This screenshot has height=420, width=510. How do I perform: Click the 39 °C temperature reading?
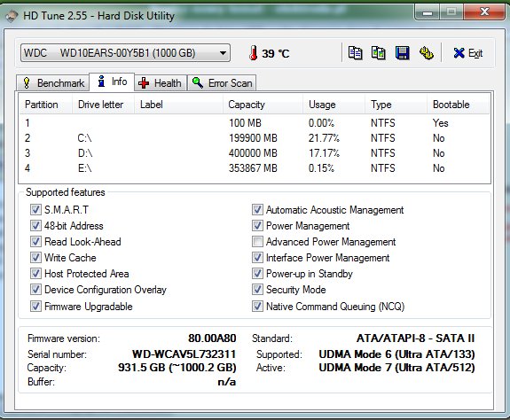pyautogui.click(x=276, y=53)
